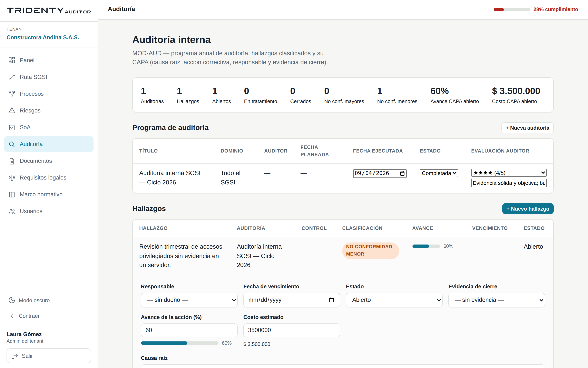Click the Ruta SGSI line icon
This screenshot has width=588, height=368.
(x=12, y=77)
